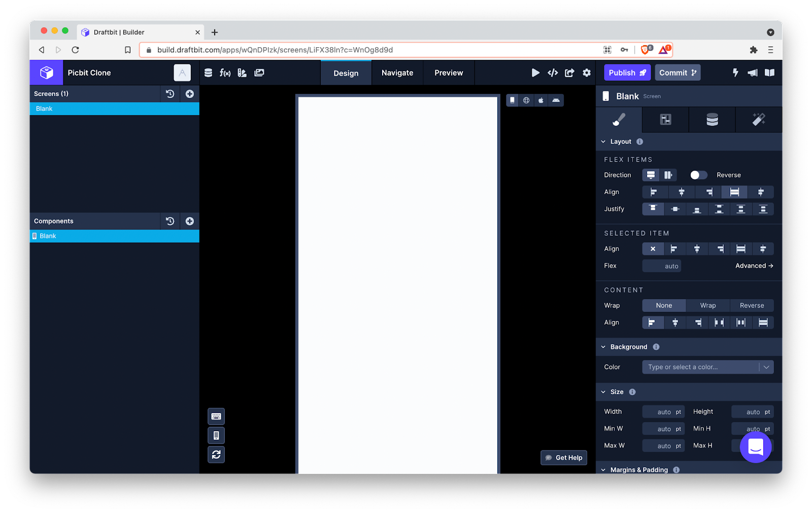Screen dimensions: 812x513
Task: Collapse the Background section
Action: tap(603, 347)
